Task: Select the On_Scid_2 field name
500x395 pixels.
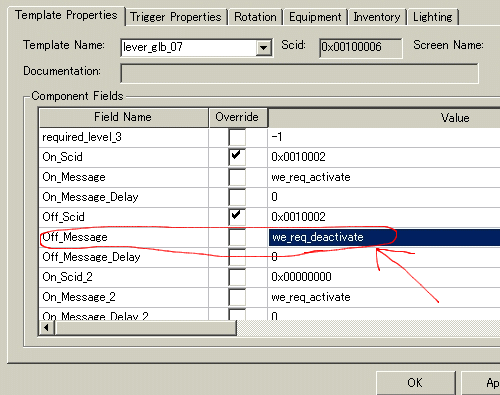Action: click(x=67, y=277)
